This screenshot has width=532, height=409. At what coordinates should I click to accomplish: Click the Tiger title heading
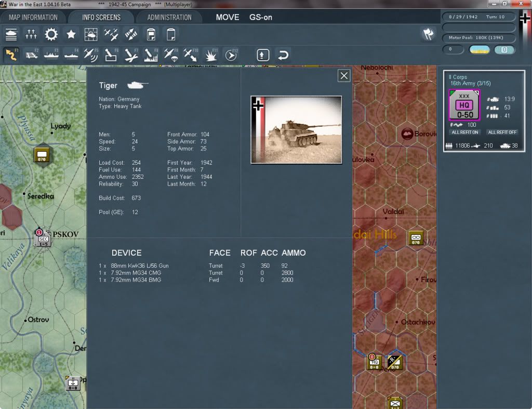tap(108, 86)
